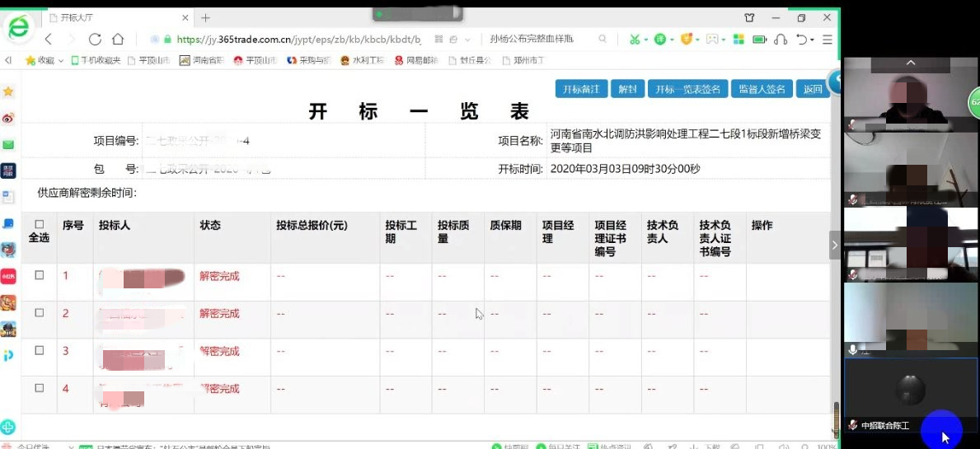Open new browser tab with plus
The width and height of the screenshot is (980, 449).
pyautogui.click(x=205, y=17)
